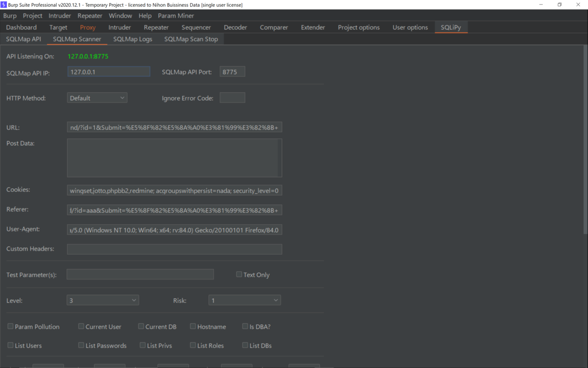Select the SQLMap Scanner sub-tab

tap(77, 39)
